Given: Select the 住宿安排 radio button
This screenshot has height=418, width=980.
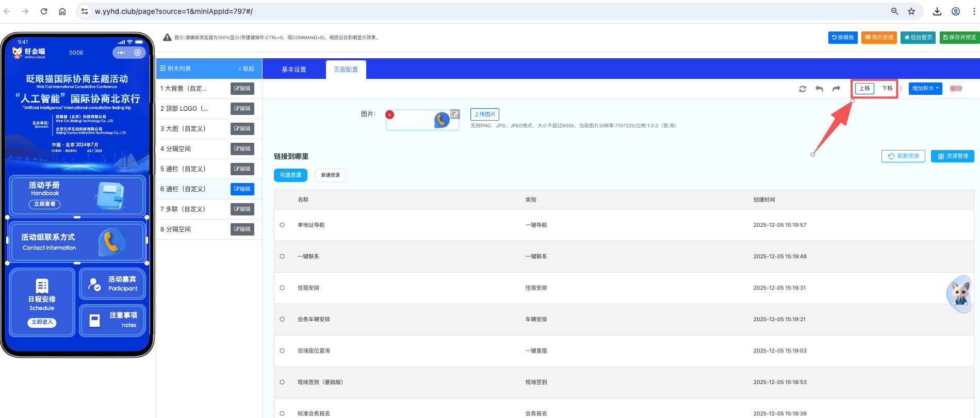Looking at the screenshot, I should pos(282,288).
